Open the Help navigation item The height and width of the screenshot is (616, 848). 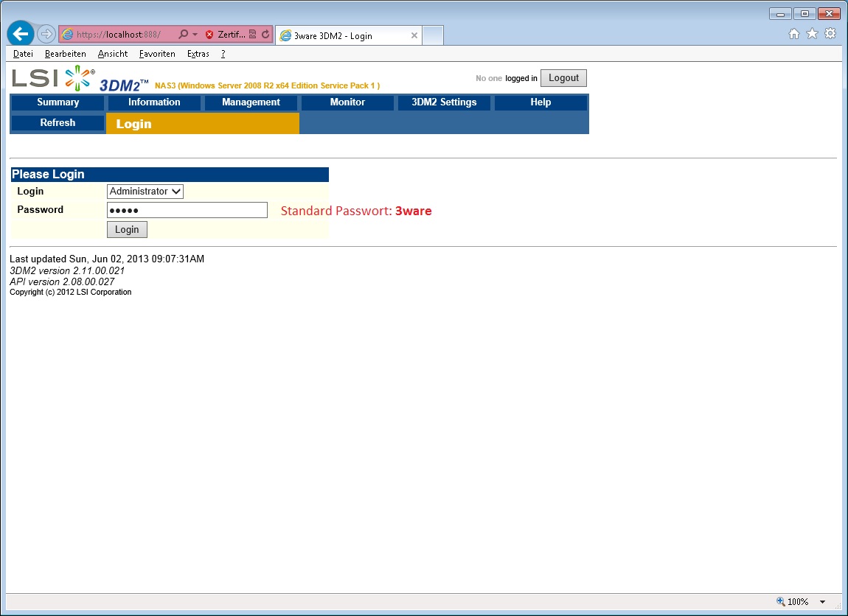541,102
